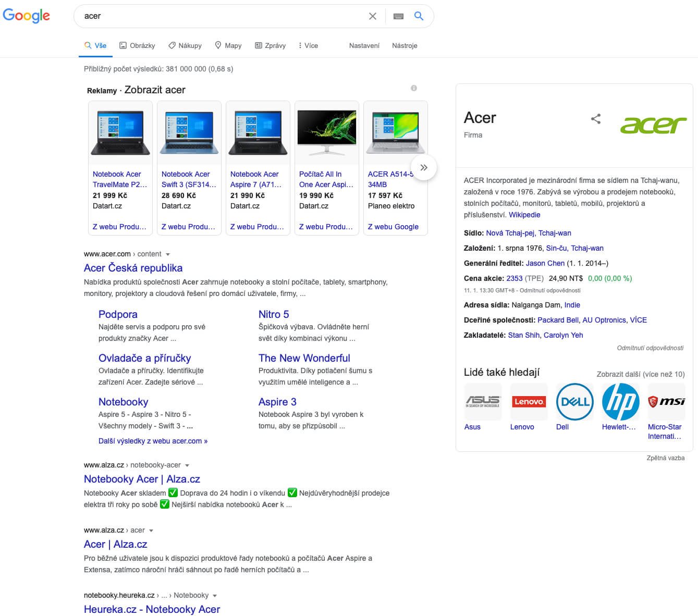The height and width of the screenshot is (616, 698).
Task: Click the blue search magnifier icon
Action: (x=419, y=16)
